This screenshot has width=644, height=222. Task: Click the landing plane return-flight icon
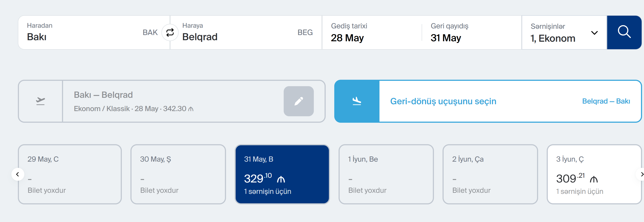(x=357, y=101)
